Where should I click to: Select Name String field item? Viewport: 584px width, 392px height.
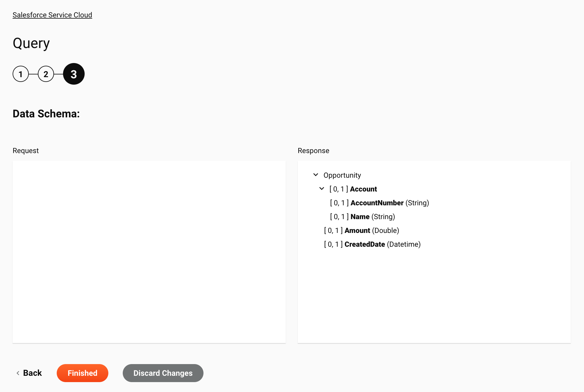[x=362, y=216]
